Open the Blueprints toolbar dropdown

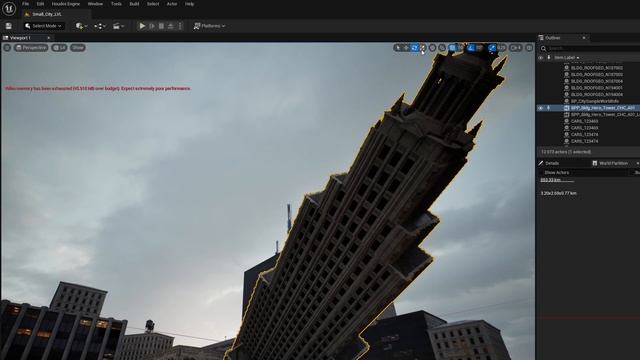point(100,26)
